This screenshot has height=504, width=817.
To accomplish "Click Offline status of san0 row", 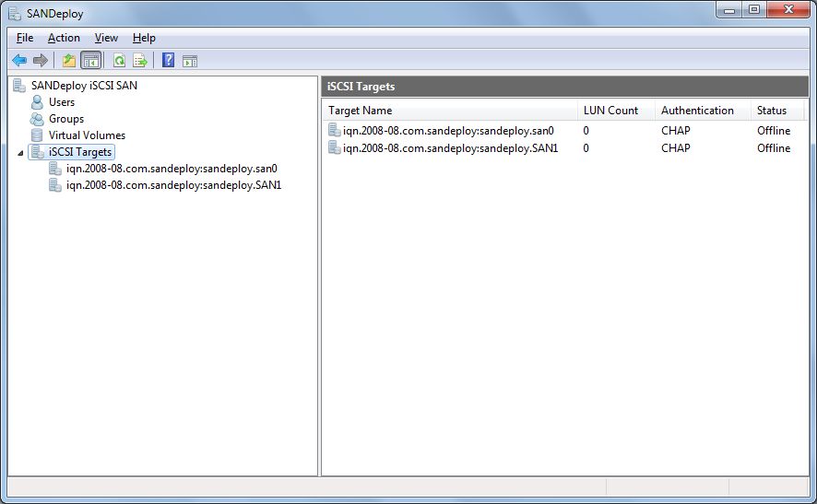I will [774, 131].
